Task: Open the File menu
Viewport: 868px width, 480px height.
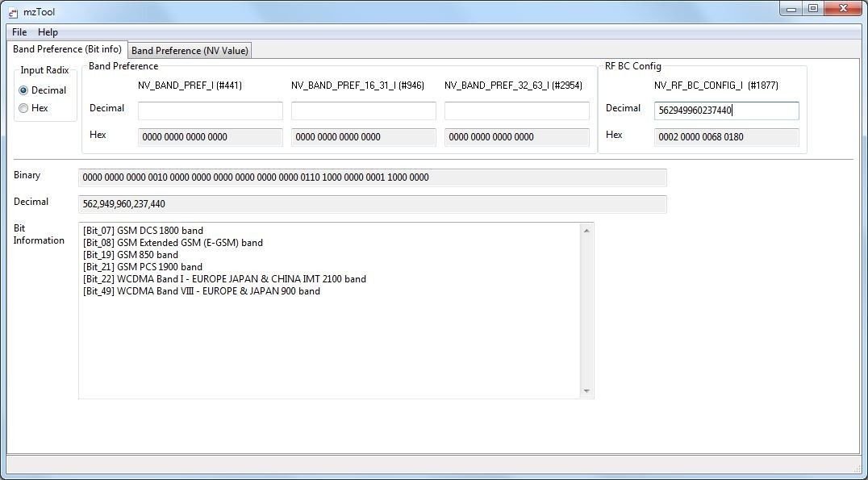Action: (19, 32)
